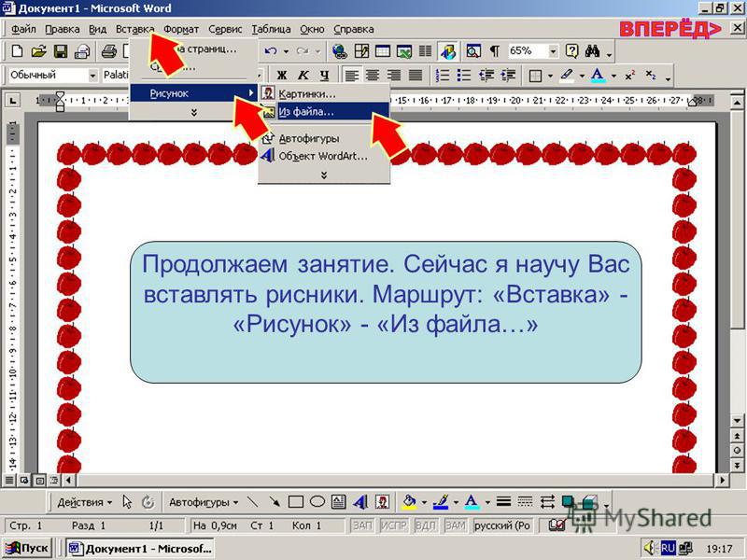
Task: Save the document with the floppy icon
Action: [61, 51]
